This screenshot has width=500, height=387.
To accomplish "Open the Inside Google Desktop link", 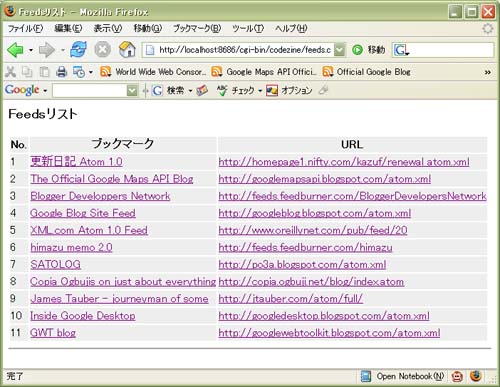I will click(83, 316).
